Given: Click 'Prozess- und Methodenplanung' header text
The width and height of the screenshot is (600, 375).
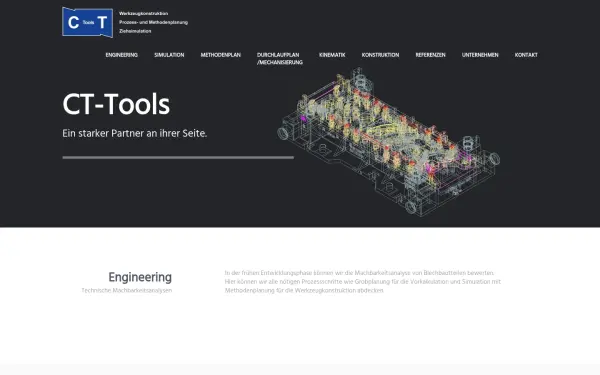Looking at the screenshot, I should coord(153,22).
